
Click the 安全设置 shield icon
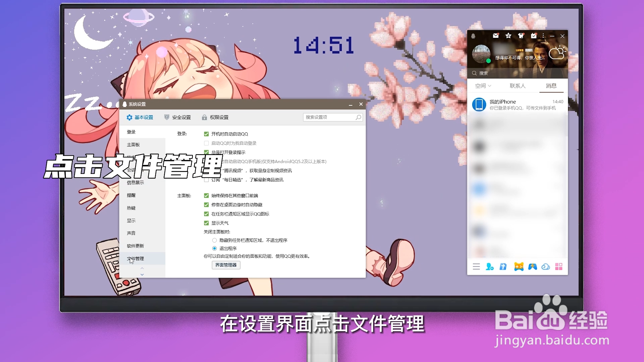point(167,117)
